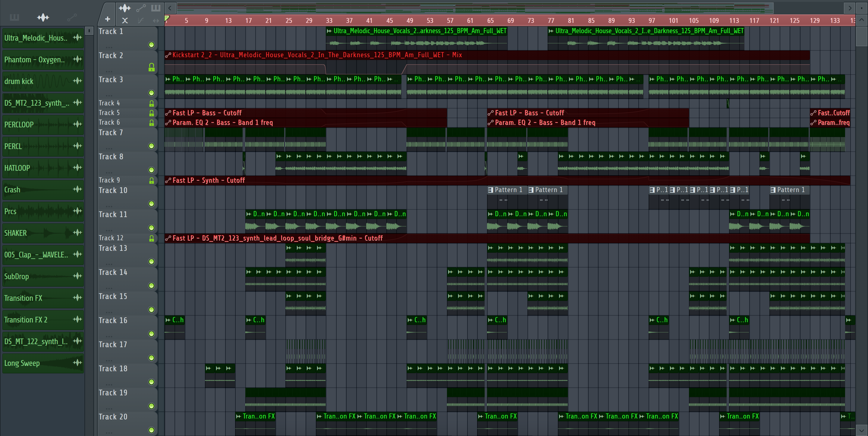Toggle the Track 16 mute light
The width and height of the screenshot is (868, 436).
pos(152,334)
